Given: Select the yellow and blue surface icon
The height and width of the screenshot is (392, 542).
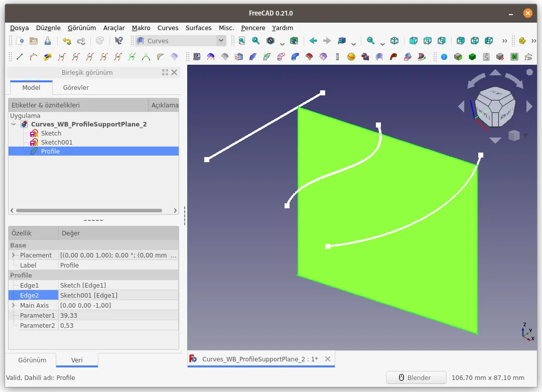Looking at the screenshot, I should coord(48,57).
